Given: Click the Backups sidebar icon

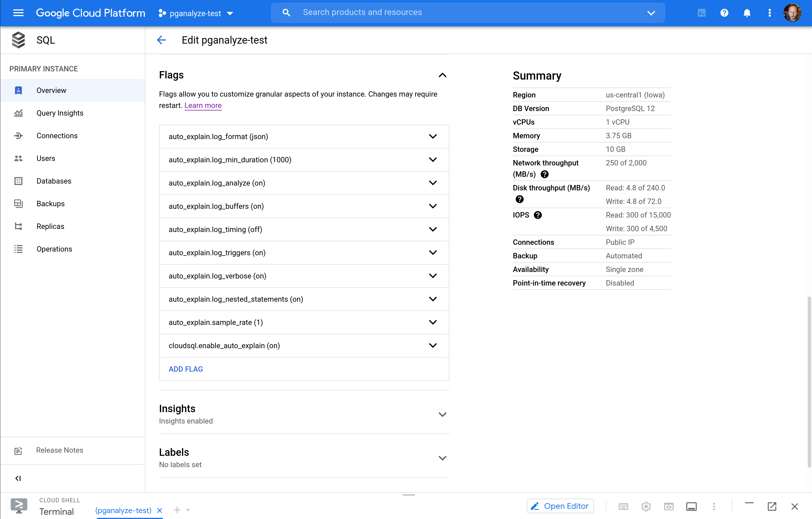Looking at the screenshot, I should 18,204.
